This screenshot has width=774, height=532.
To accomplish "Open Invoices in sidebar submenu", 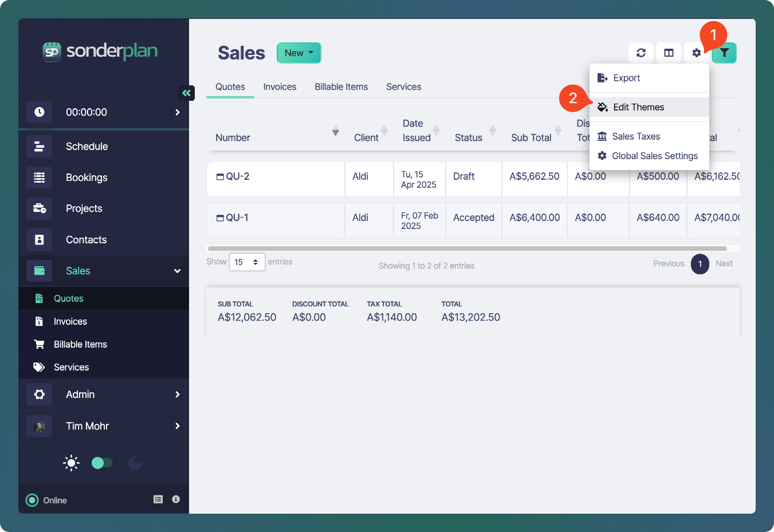I will (x=70, y=321).
